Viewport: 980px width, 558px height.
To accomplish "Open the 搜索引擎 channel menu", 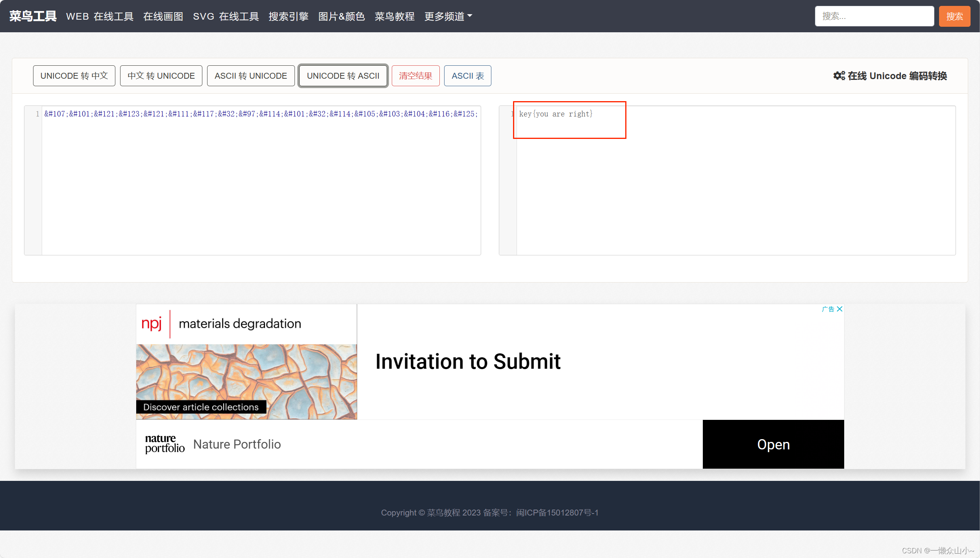I will (288, 16).
